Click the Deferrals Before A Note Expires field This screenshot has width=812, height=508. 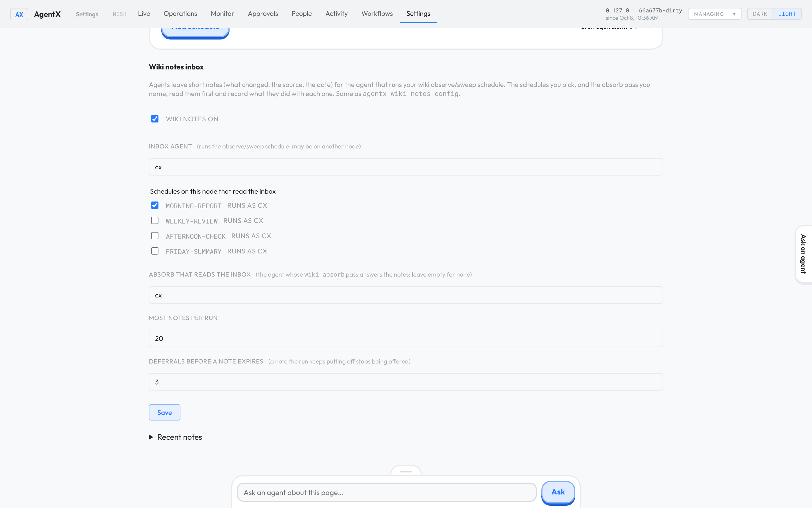[406, 382]
